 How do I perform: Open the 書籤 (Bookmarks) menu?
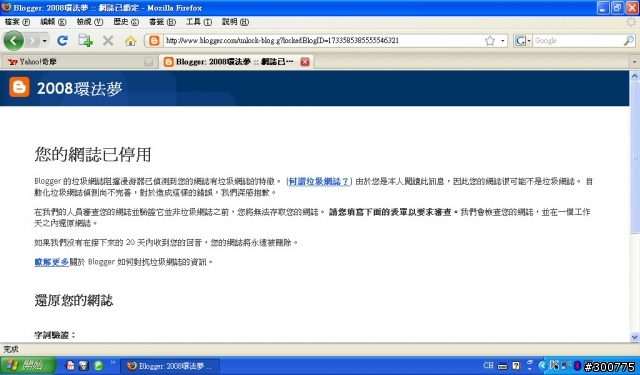162,22
